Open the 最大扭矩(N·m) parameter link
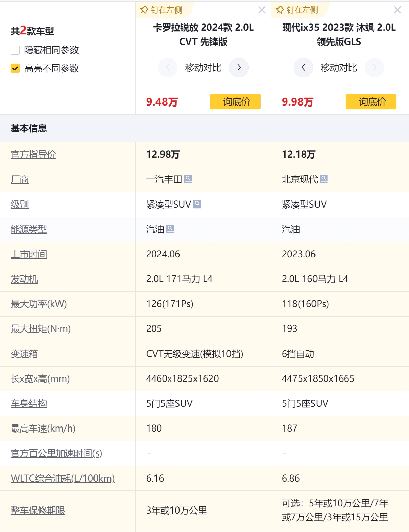The image size is (409, 532). coord(41,328)
